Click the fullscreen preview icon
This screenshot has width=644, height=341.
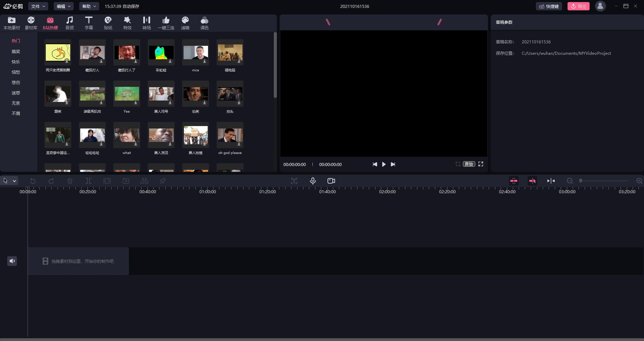[x=481, y=164]
